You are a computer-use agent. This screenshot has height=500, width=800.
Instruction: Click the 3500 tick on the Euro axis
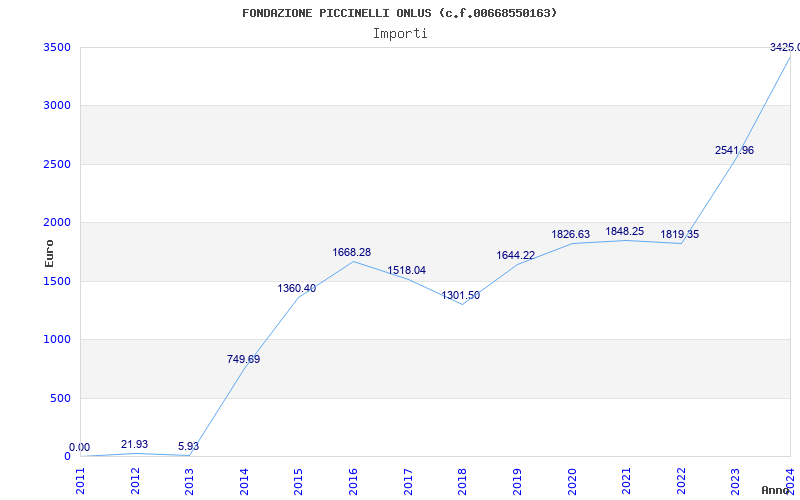coord(56,48)
